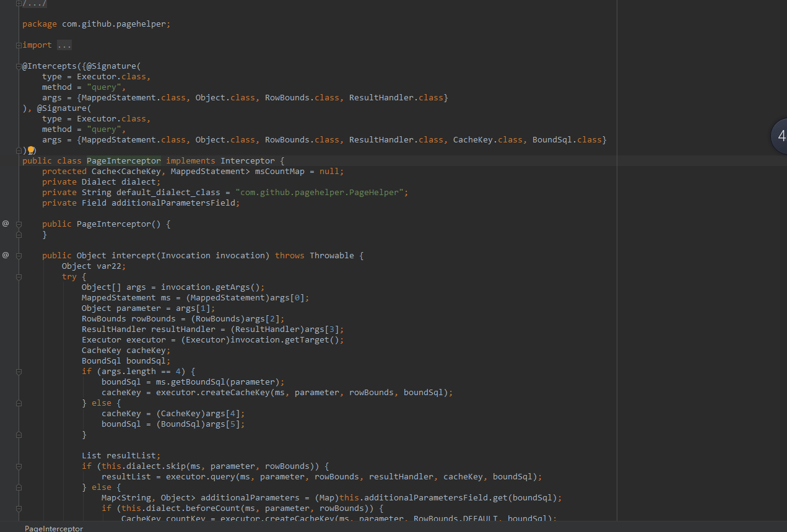This screenshot has width=787, height=532.
Task: Click 'var22' variable declaration
Action: coord(111,266)
